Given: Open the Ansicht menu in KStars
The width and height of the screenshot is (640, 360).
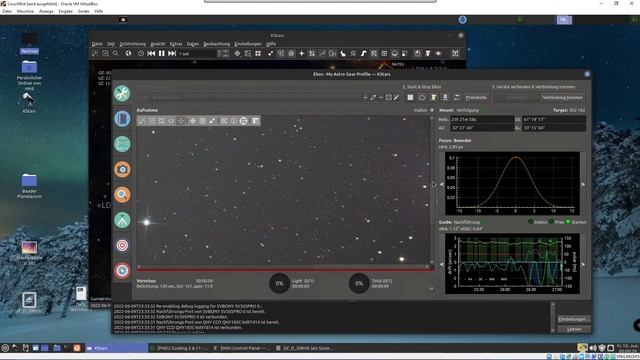Looking at the screenshot, I should pos(158,44).
